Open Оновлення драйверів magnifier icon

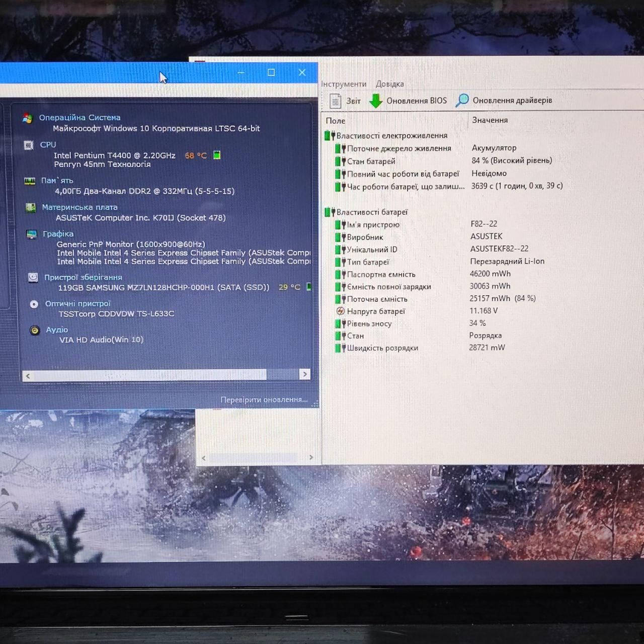tap(462, 100)
